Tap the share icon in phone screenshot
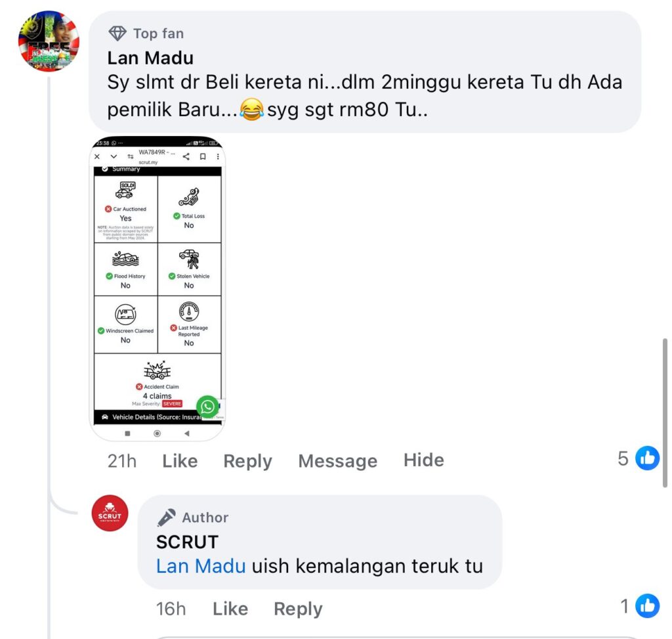Viewport: 672px width, 639px height. tap(186, 156)
